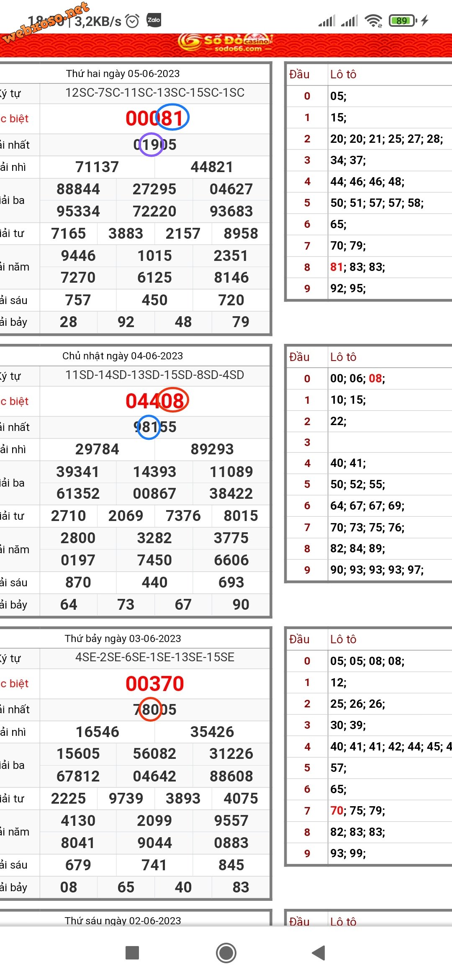Tap the Android home circle button

(226, 953)
